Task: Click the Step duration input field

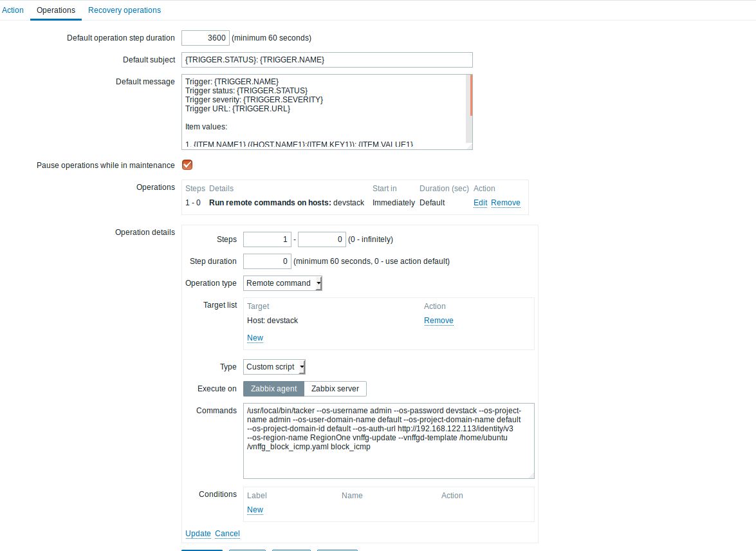Action: [267, 261]
